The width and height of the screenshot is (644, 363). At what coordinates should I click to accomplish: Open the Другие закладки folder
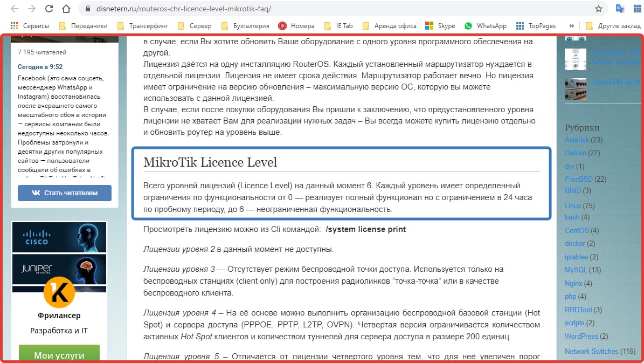(614, 26)
